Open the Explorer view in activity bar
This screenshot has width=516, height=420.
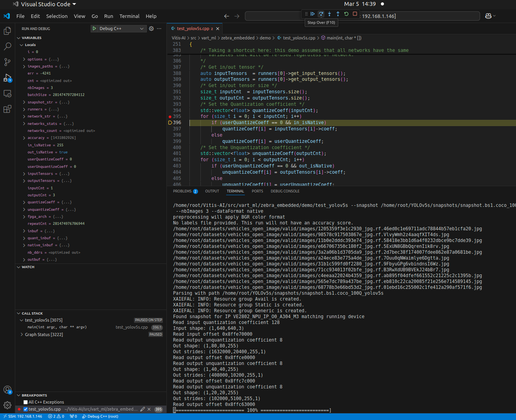(7, 31)
